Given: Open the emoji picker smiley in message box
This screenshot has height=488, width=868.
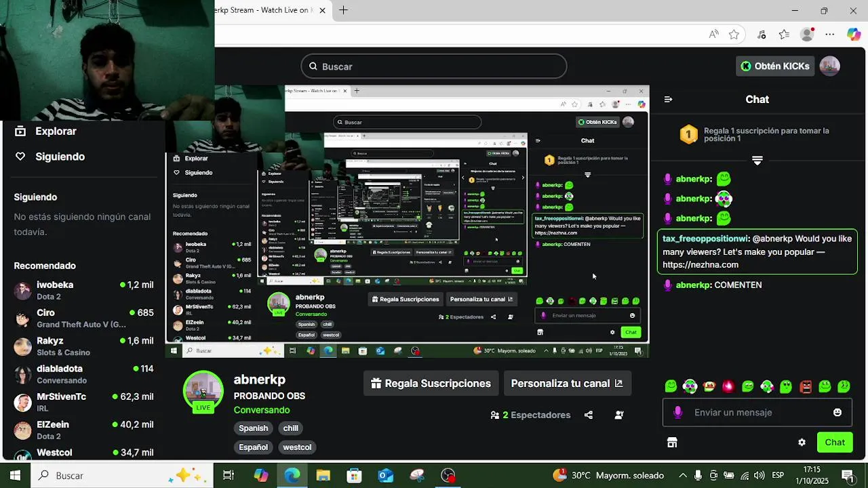Looking at the screenshot, I should [x=837, y=412].
